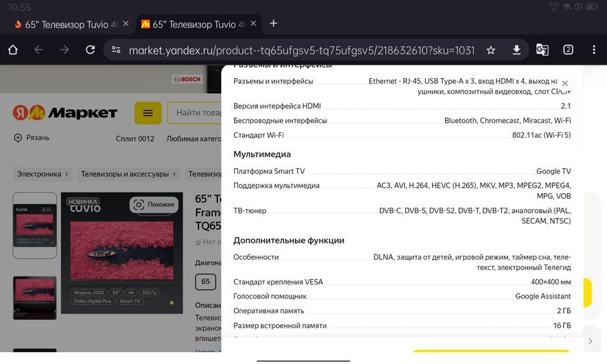Click Оперативная память label
The image size is (607, 364).
[269, 311]
